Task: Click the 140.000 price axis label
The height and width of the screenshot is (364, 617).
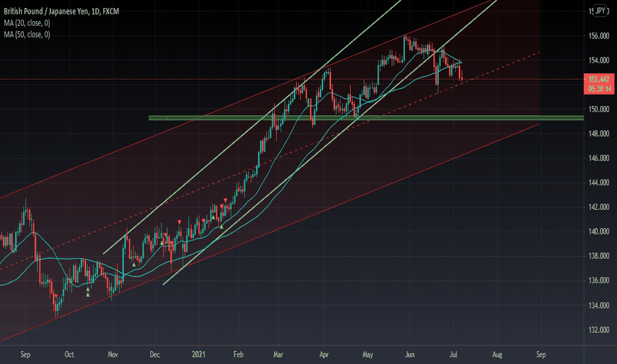Action: pos(598,232)
